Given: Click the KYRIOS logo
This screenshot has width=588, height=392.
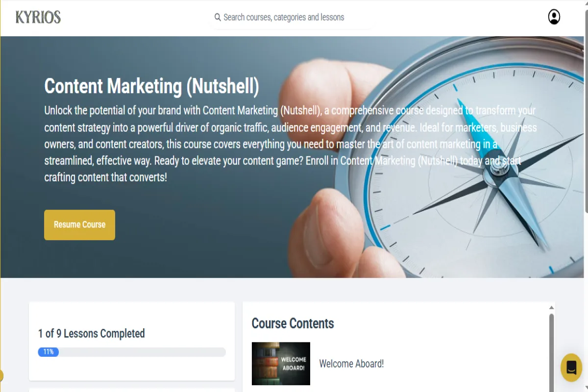Looking at the screenshot, I should [x=38, y=17].
